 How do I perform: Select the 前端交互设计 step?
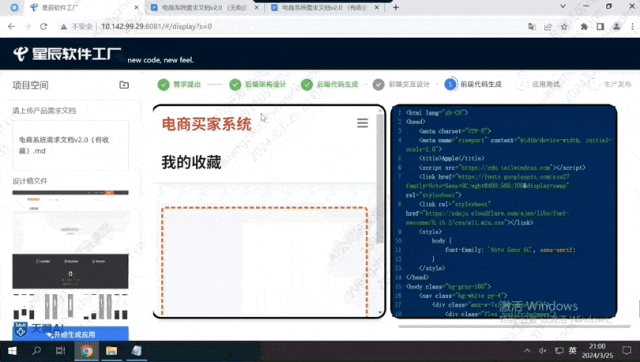tap(402, 84)
